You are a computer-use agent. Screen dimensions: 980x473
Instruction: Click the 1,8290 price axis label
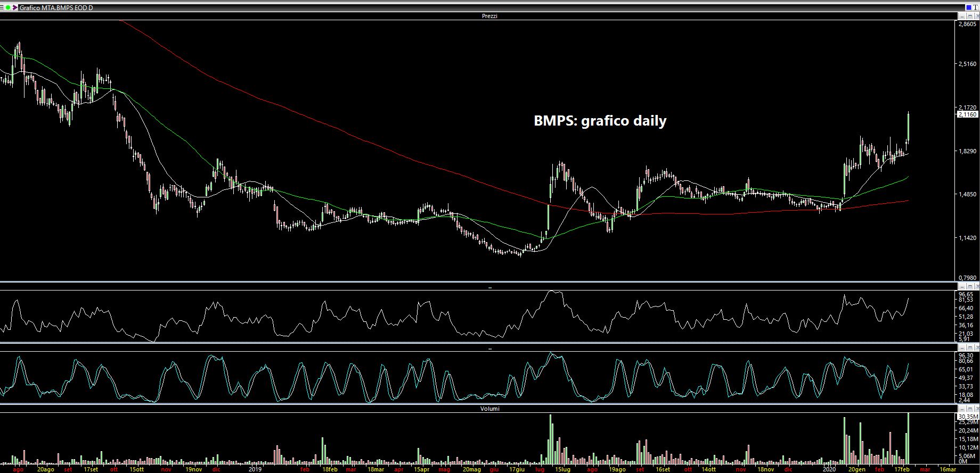click(x=967, y=151)
